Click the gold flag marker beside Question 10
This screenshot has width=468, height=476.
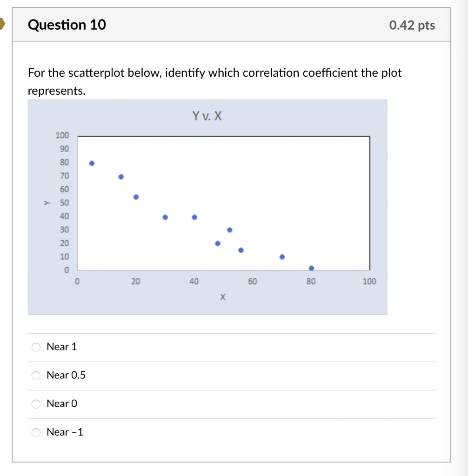coord(2,24)
